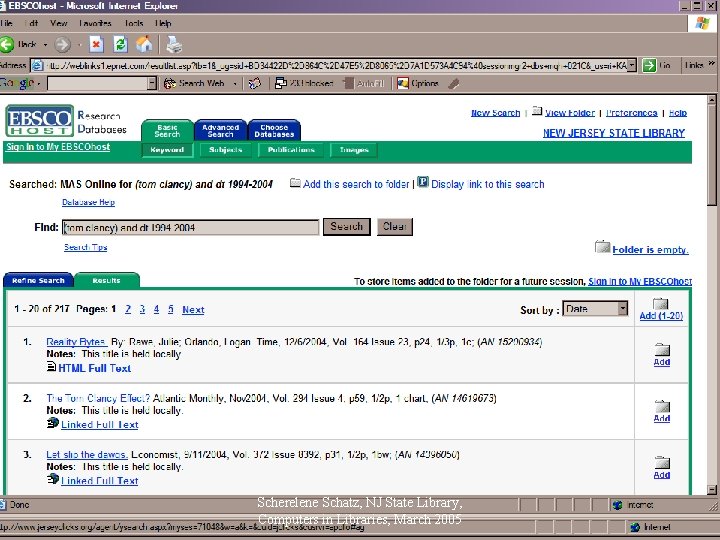Viewport: 720px width, 540px height.
Task: Click folder icon for Tom Clancy Effect result
Action: pyautogui.click(x=662, y=406)
